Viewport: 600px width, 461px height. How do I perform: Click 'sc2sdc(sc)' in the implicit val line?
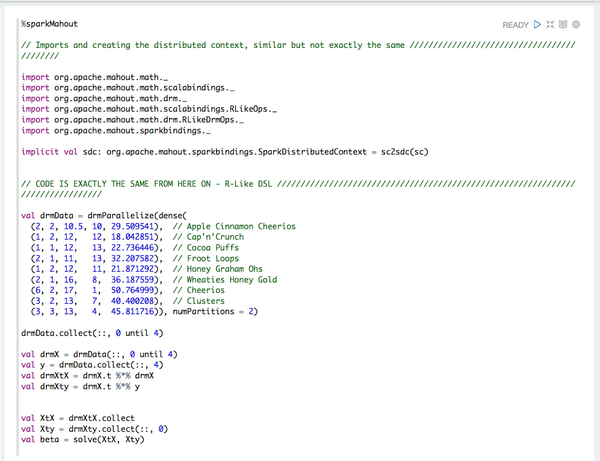click(404, 152)
